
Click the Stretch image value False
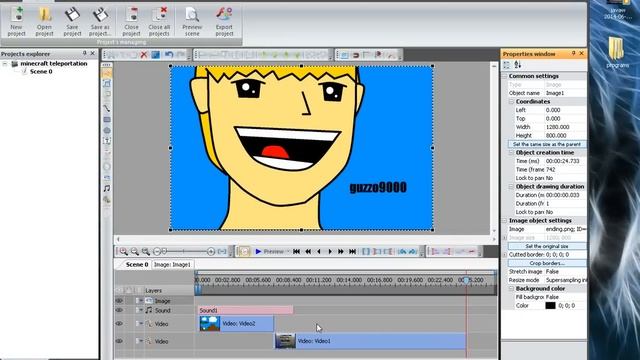click(565, 271)
